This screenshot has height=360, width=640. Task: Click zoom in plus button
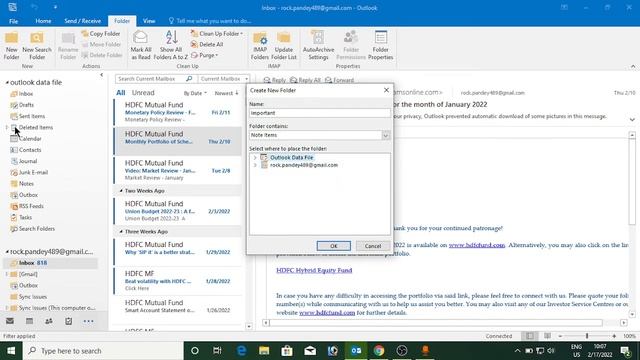pyautogui.click(x=614, y=336)
